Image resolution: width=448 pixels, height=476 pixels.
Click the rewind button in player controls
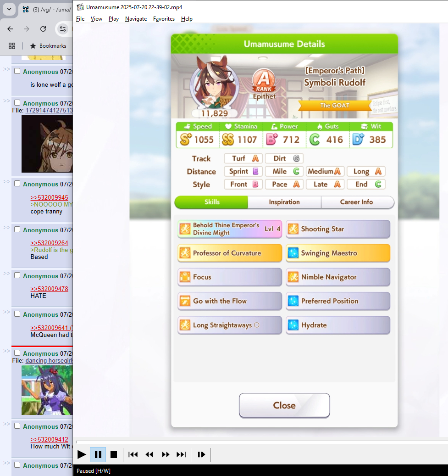point(149,454)
